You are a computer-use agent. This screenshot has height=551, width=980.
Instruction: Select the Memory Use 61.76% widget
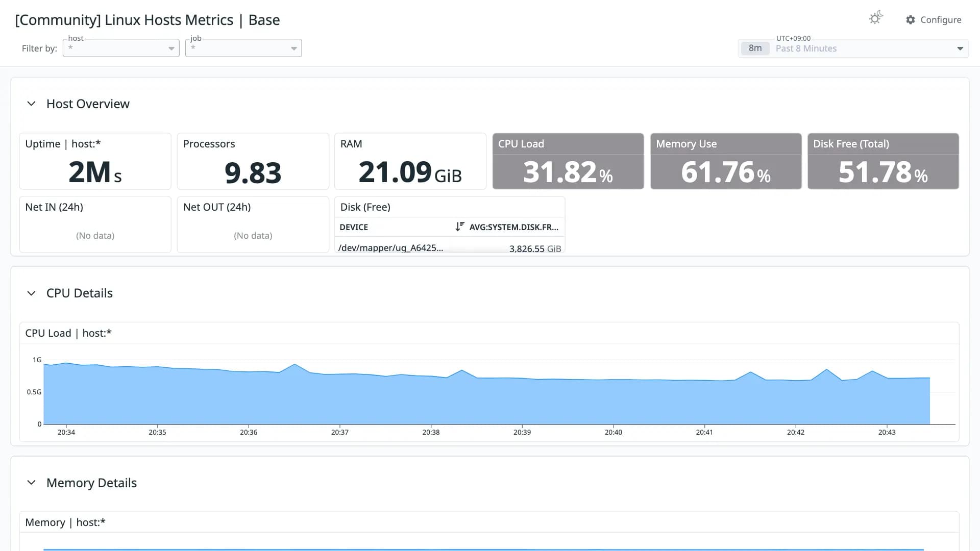[x=726, y=161]
